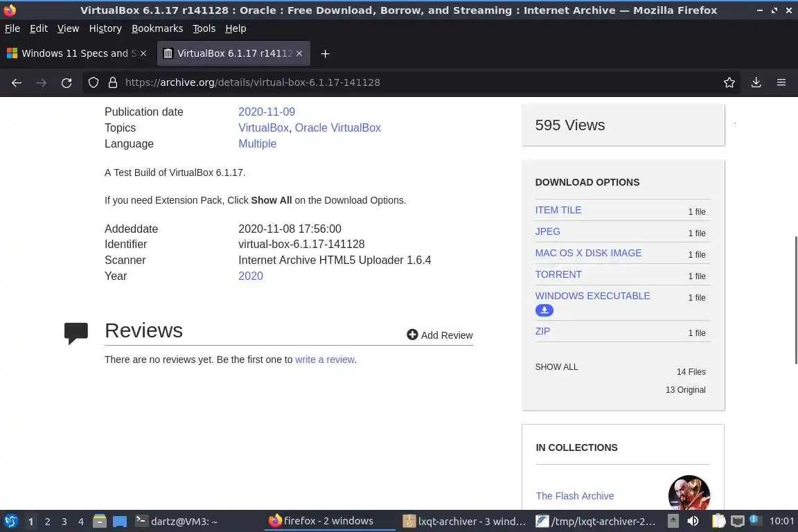
Task: Open the Edit menu
Action: click(x=39, y=28)
